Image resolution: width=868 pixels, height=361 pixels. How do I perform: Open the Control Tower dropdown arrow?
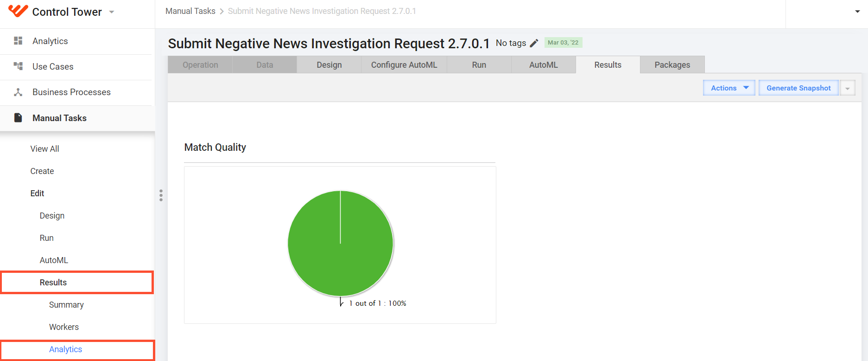(x=112, y=12)
